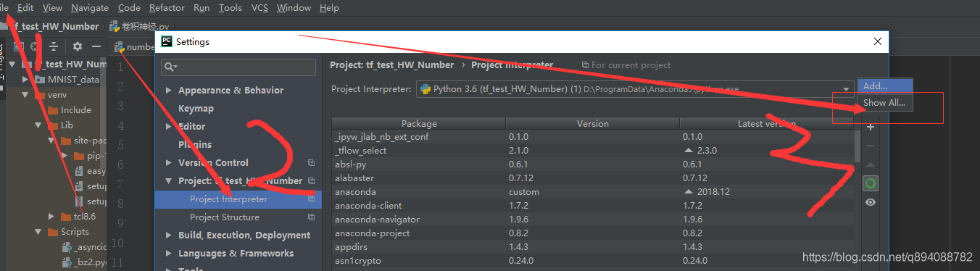Click the Include folder icon

54,110
